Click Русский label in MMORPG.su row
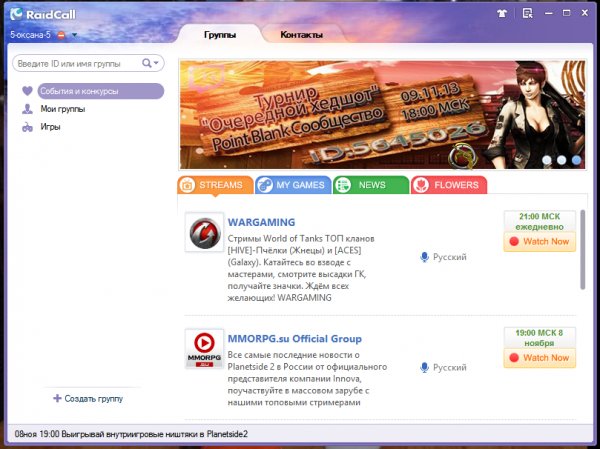This screenshot has height=449, width=600. (x=450, y=367)
